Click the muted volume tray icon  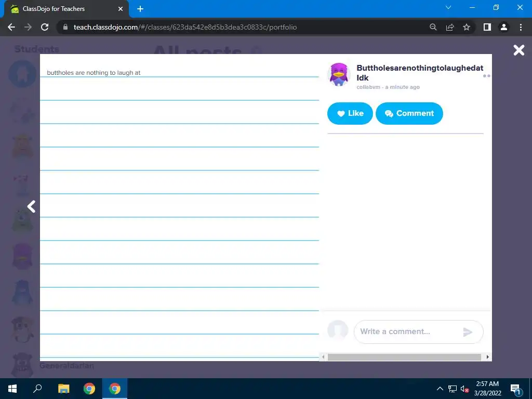(x=464, y=389)
